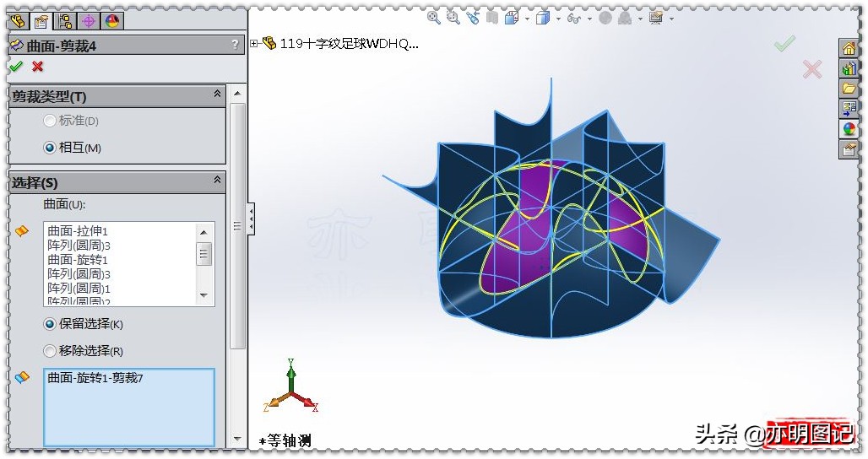Click the 曲面-剪裁4 surface trim icon
The height and width of the screenshot is (459, 868).
tap(17, 46)
